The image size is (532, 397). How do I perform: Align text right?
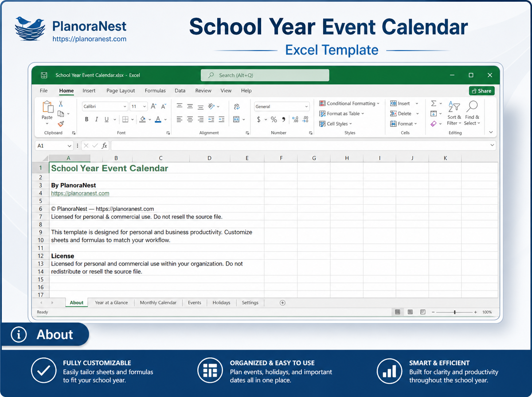coord(200,119)
